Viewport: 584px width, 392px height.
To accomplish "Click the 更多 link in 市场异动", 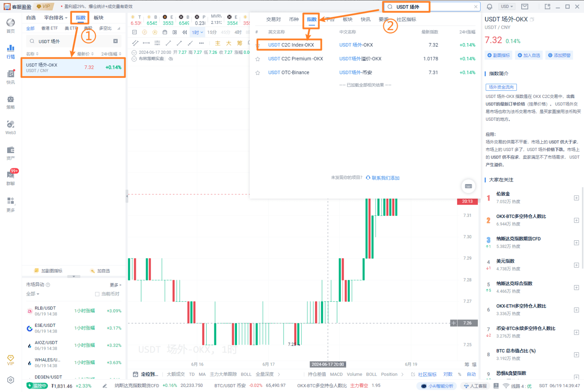I will tap(115, 285).
